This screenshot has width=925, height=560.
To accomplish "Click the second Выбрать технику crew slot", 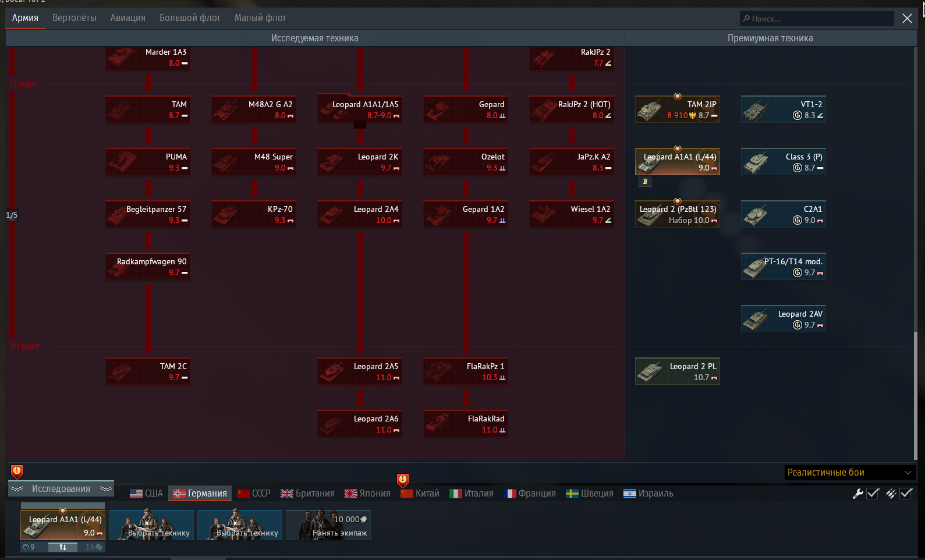I will [240, 525].
